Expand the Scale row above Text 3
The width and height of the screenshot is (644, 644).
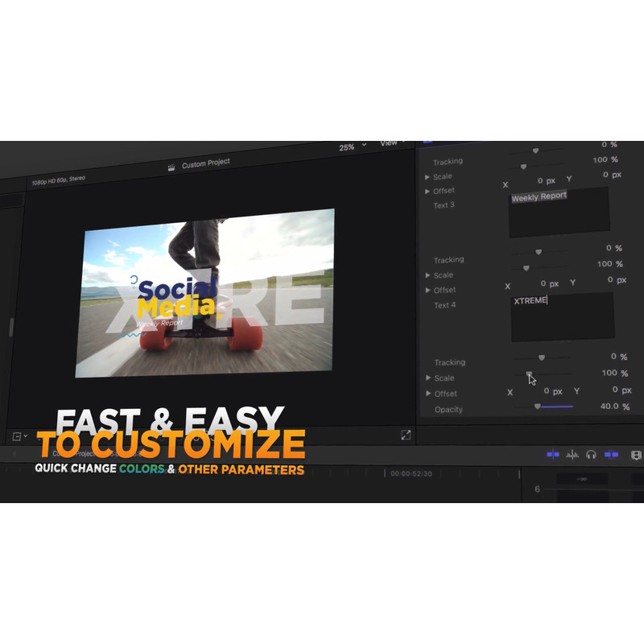427,176
